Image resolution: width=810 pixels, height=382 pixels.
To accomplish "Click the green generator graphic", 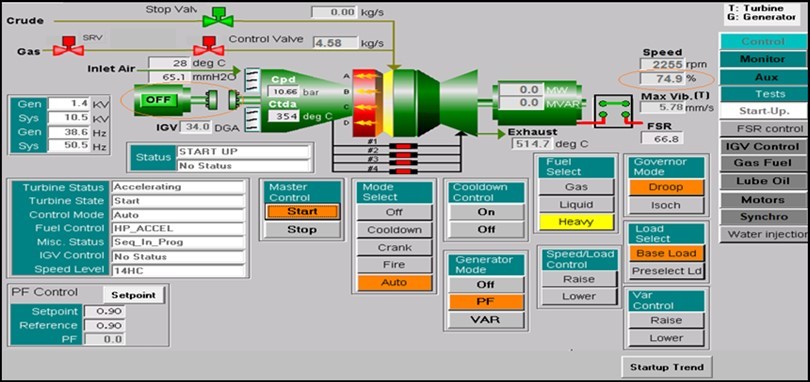I will pyautogui.click(x=539, y=97).
